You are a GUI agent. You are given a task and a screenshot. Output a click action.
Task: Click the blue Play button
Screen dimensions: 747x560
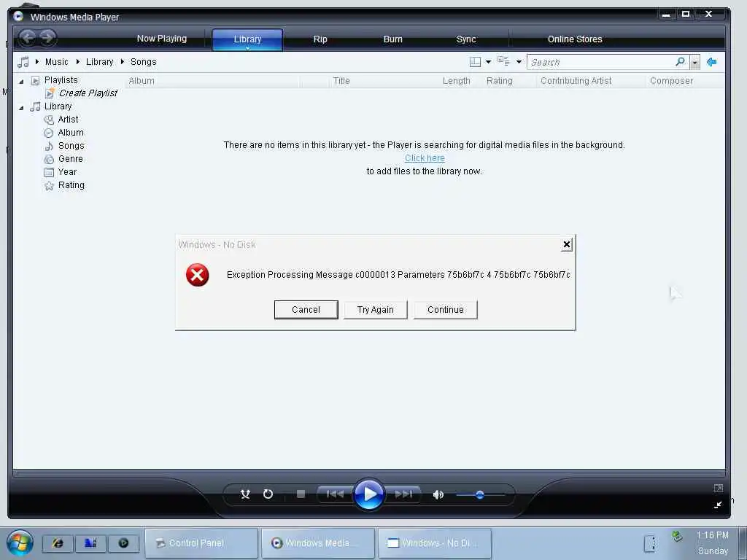point(368,494)
